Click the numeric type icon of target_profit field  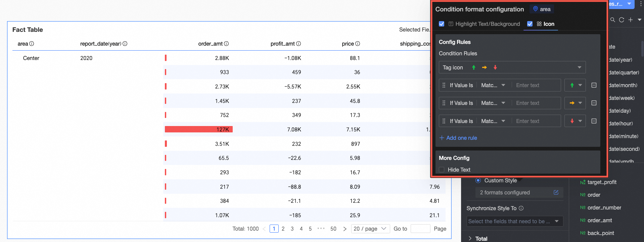[x=583, y=182]
